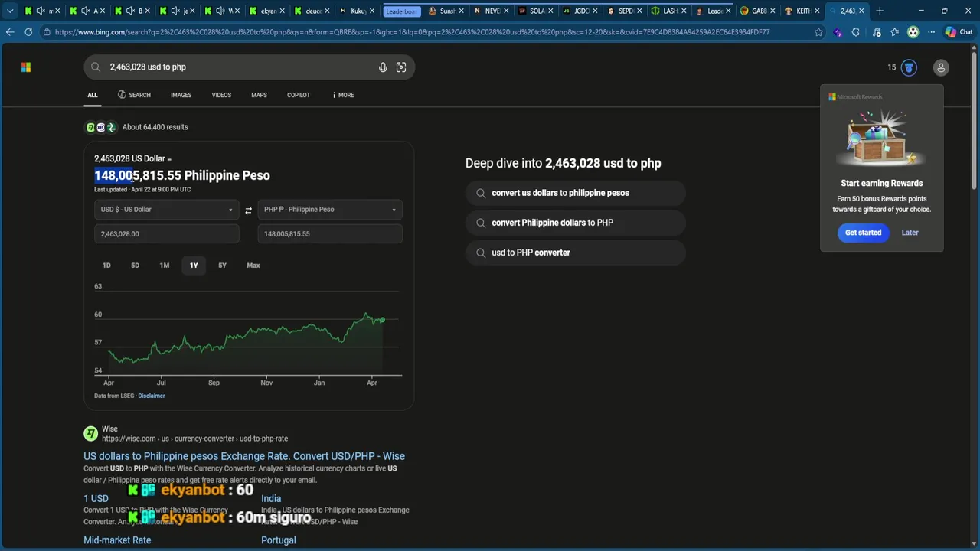Select the 5Y chart range

tap(222, 266)
